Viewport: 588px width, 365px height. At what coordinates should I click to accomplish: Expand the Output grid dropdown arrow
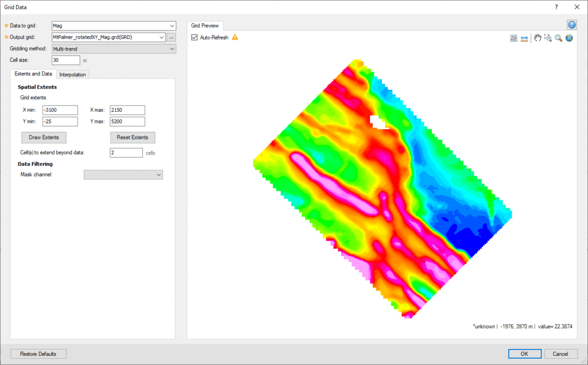(x=161, y=37)
